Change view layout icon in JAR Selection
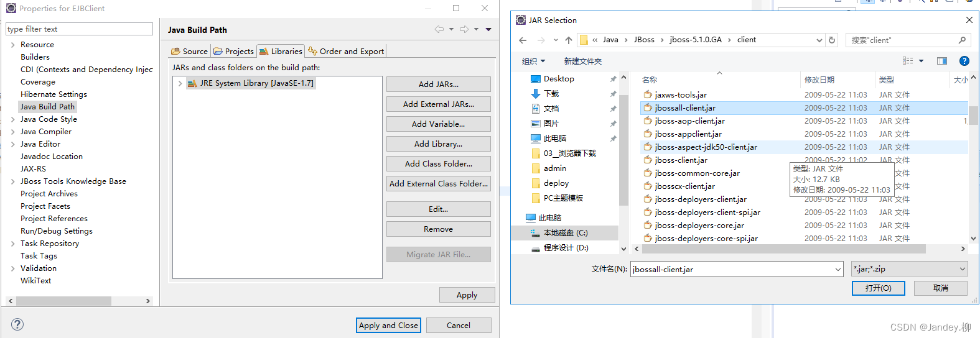This screenshot has width=980, height=338. 908,61
